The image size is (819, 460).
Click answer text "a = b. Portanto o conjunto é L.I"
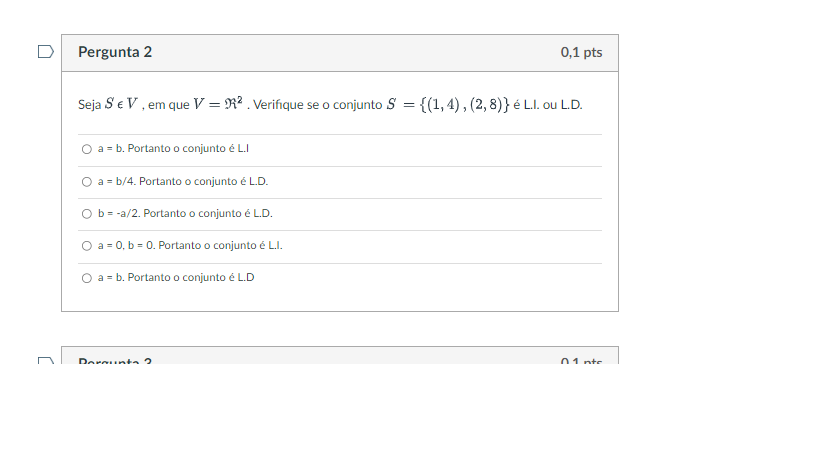click(172, 149)
